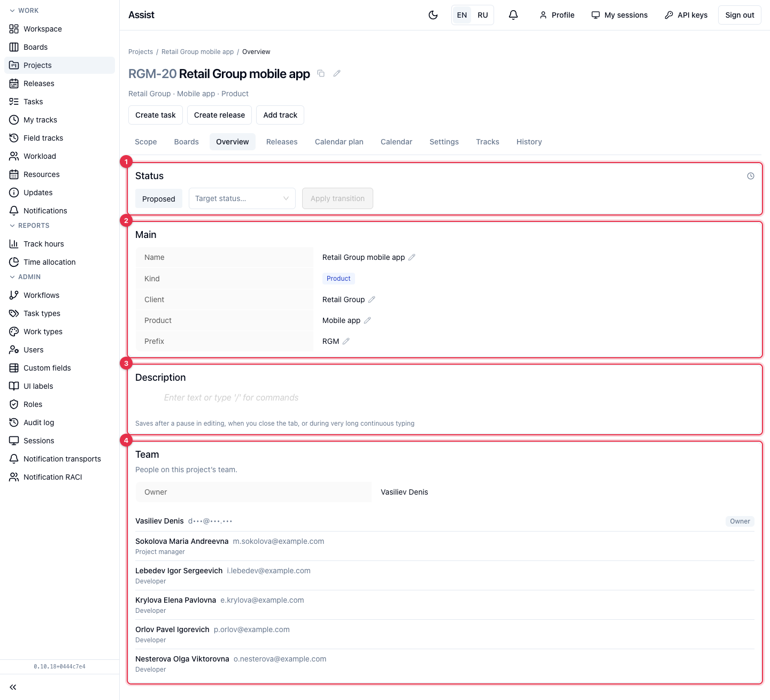Open notifications bell in header
Image resolution: width=770 pixels, height=700 pixels.
pos(513,15)
